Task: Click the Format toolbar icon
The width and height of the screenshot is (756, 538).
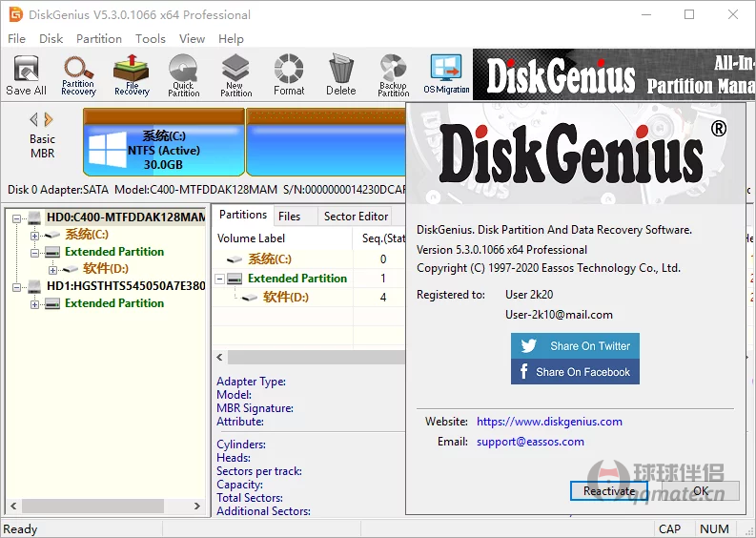Action: coord(289,74)
